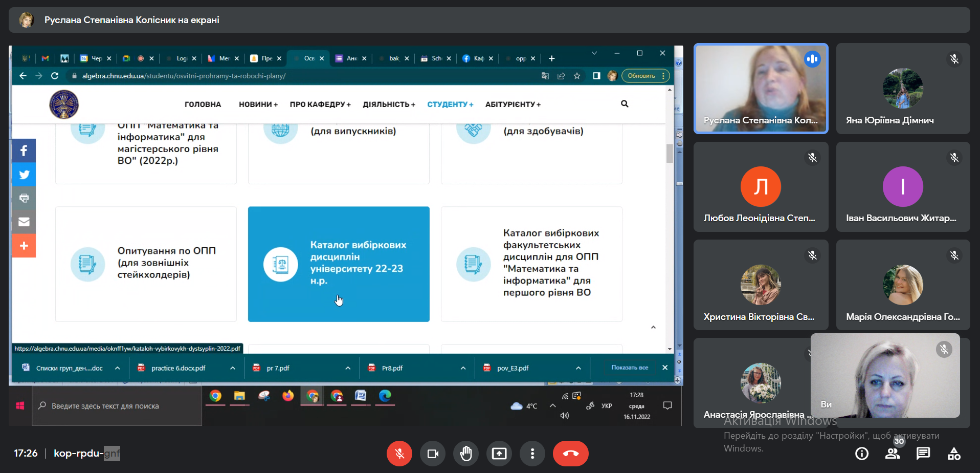The height and width of the screenshot is (473, 980).
Task: Expand options for pov_E3.pdf download
Action: pos(578,368)
